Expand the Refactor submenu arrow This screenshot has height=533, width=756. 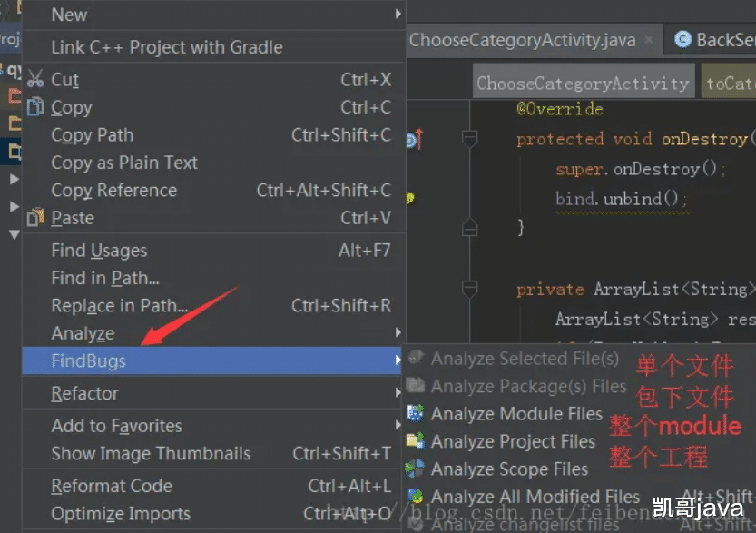[x=398, y=393]
